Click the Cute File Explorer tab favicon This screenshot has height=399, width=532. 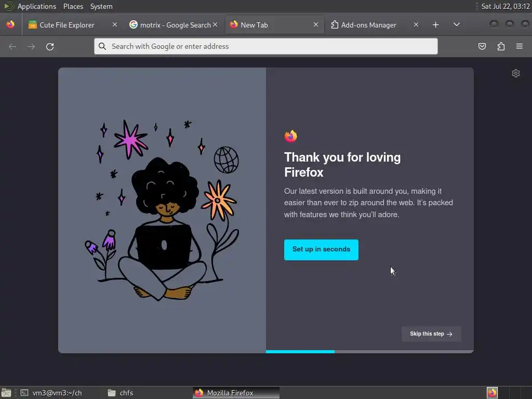(33, 24)
